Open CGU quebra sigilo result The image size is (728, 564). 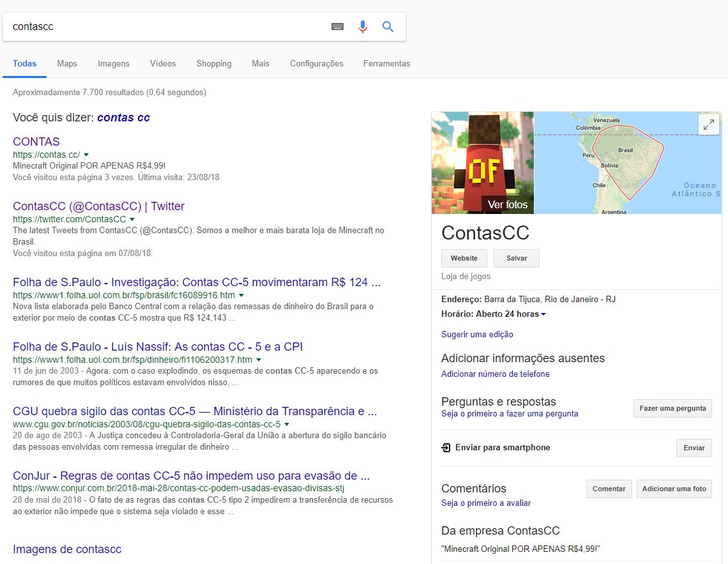pos(195,411)
